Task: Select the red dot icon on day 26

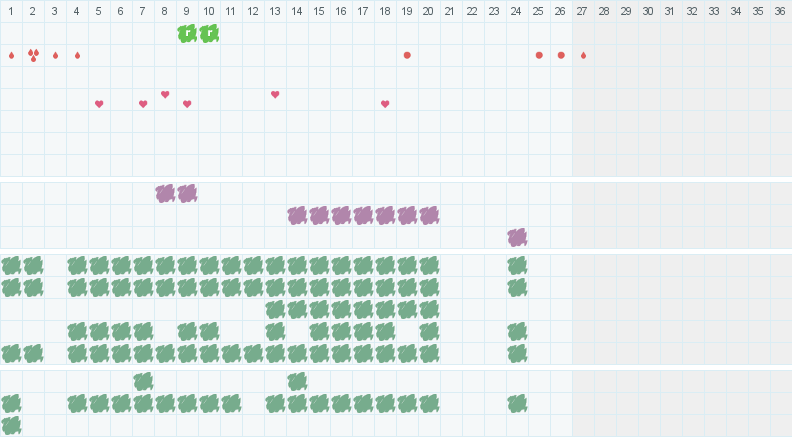Action: [561, 55]
